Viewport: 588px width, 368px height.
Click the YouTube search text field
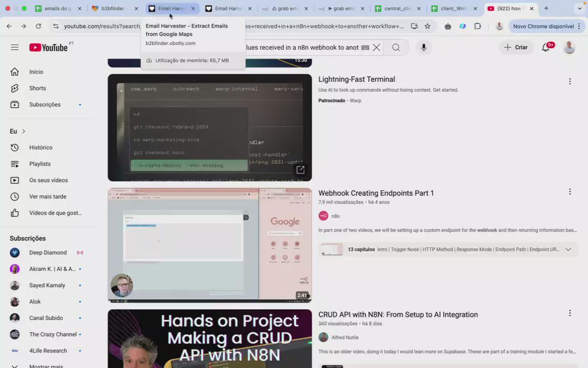[x=302, y=48]
